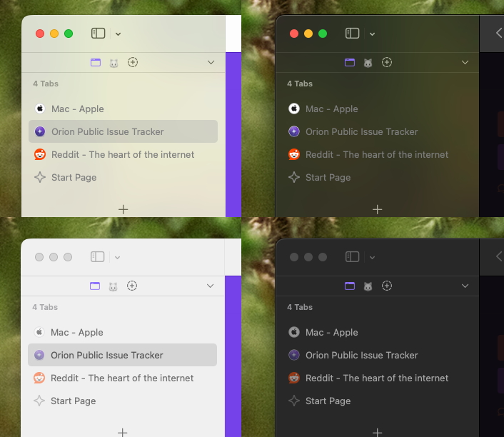Add new tab with plus in active light window
This screenshot has height=437, width=504.
coord(123,209)
